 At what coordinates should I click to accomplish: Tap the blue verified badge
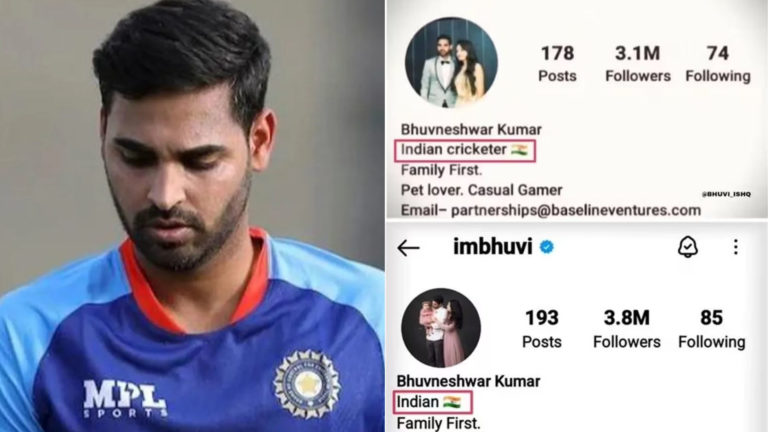pos(547,247)
